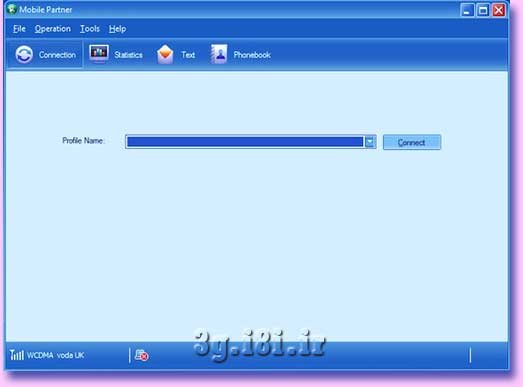523x387 pixels.
Task: Expand the Profile Name dropdown arrow
Action: pos(370,142)
